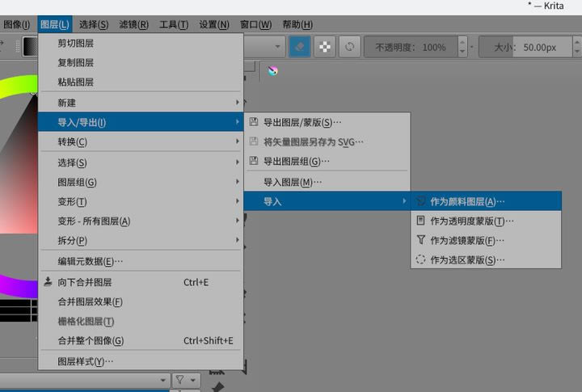
Task: Open the blending mode dropdown arrow
Action: tap(277, 46)
